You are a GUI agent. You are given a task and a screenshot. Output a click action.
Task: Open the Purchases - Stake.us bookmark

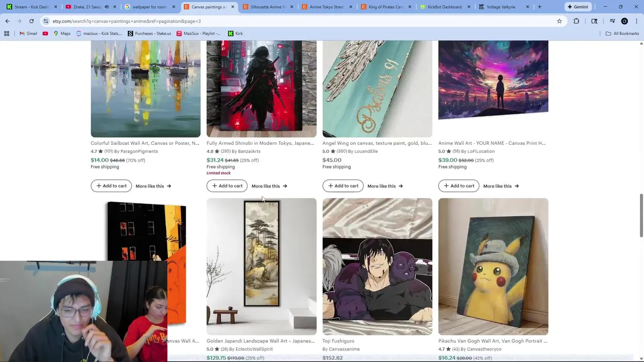pyautogui.click(x=149, y=34)
